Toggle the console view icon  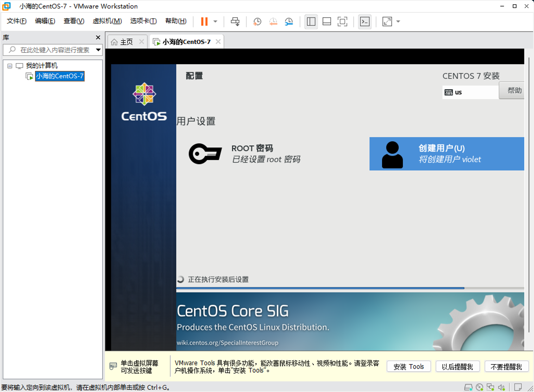(365, 22)
